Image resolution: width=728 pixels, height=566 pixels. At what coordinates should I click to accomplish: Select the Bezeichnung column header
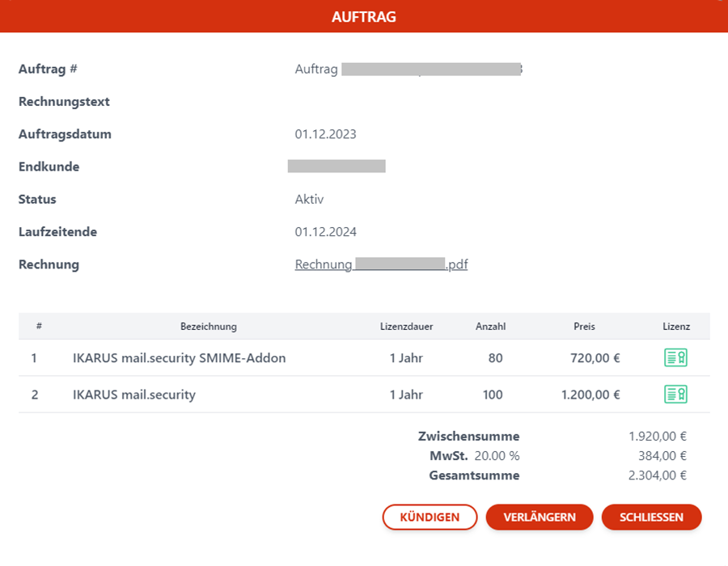209,327
